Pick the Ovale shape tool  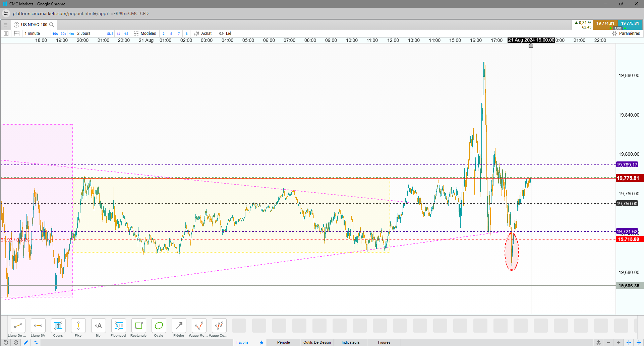pos(159,328)
